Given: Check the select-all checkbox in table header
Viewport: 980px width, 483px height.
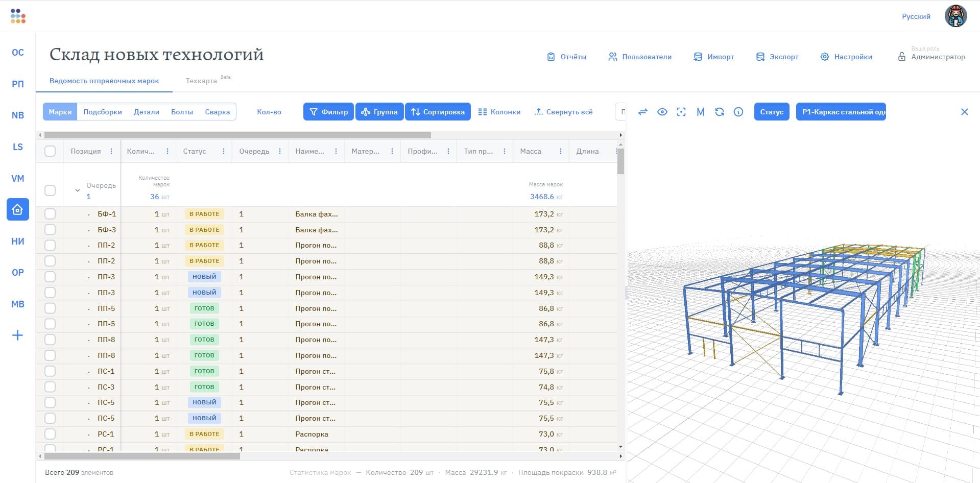Looking at the screenshot, I should coord(50,151).
